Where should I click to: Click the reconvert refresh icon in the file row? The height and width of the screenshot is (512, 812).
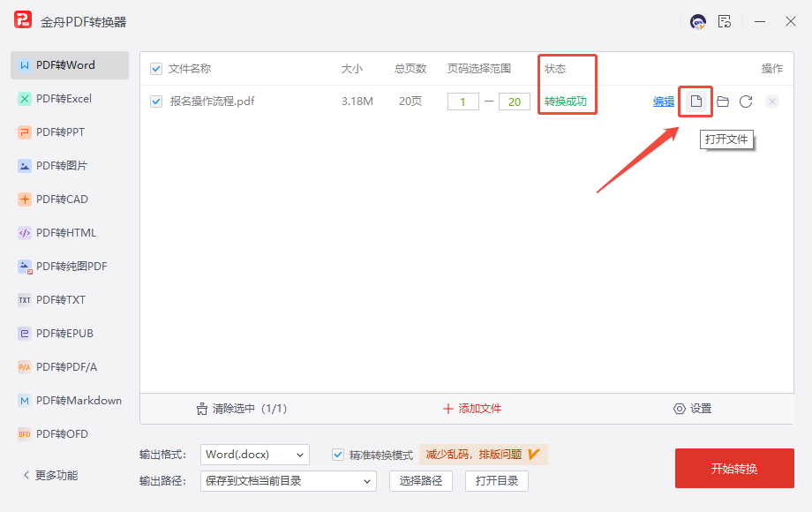tap(746, 102)
